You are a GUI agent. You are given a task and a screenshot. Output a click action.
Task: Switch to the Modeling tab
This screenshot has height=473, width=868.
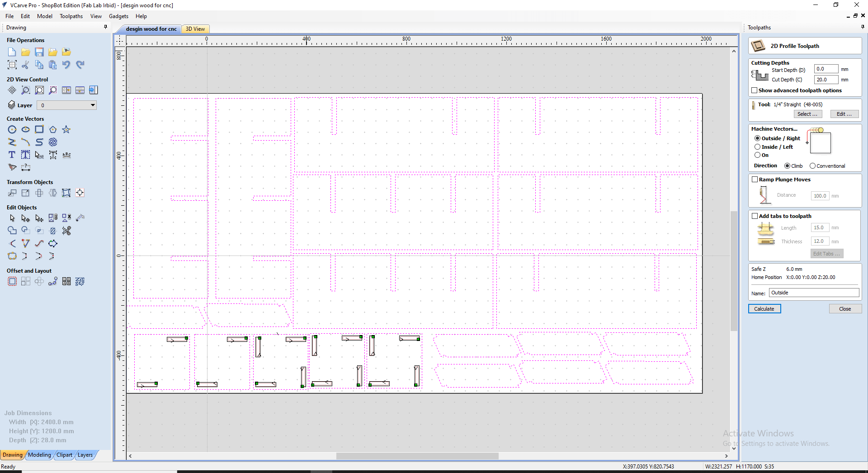[39, 455]
